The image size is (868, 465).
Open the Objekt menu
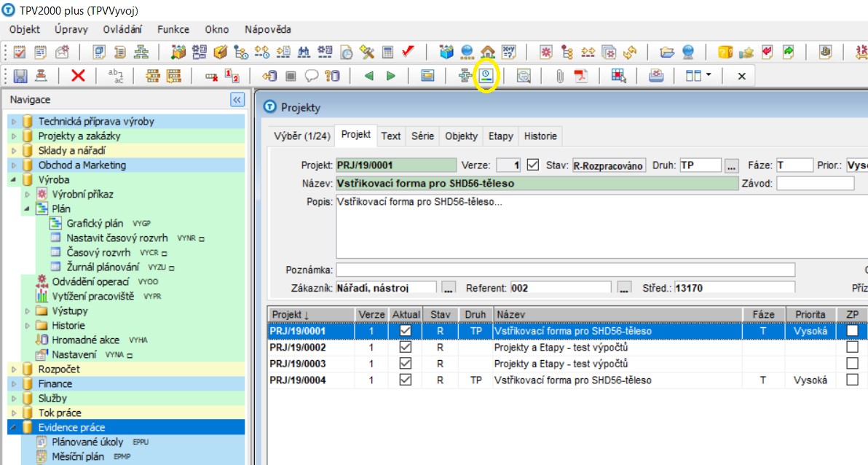click(24, 29)
